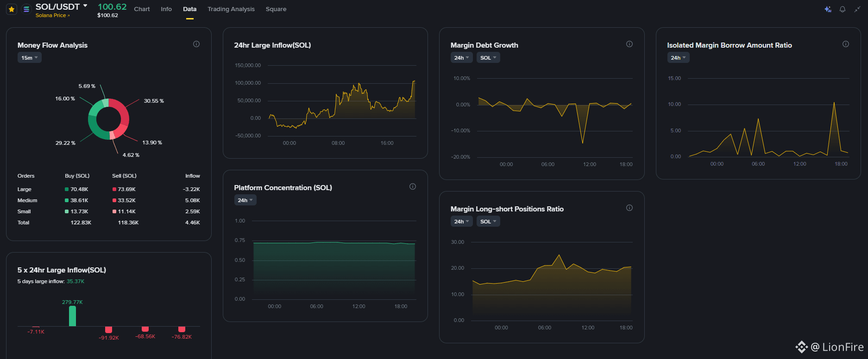Expand the SOL dropdown in Margin Debt Growth
The height and width of the screenshot is (359, 868).
(x=488, y=58)
